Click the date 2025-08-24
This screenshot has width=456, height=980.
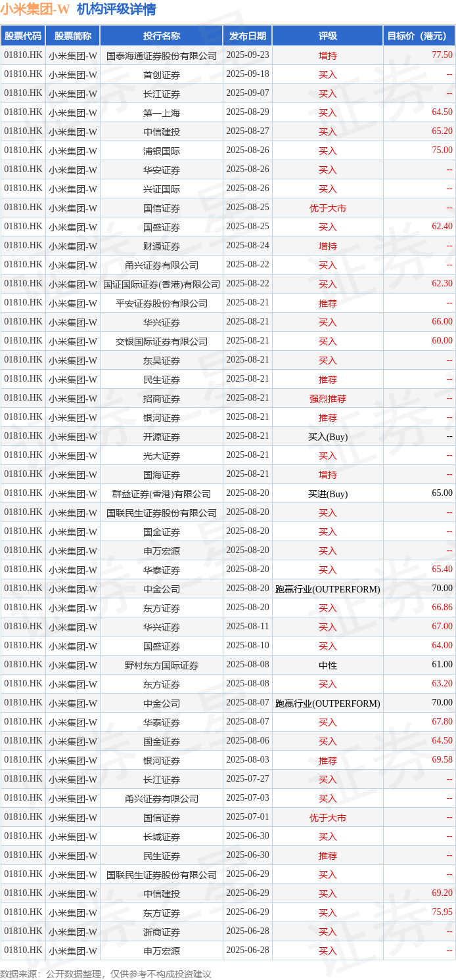[x=248, y=246]
